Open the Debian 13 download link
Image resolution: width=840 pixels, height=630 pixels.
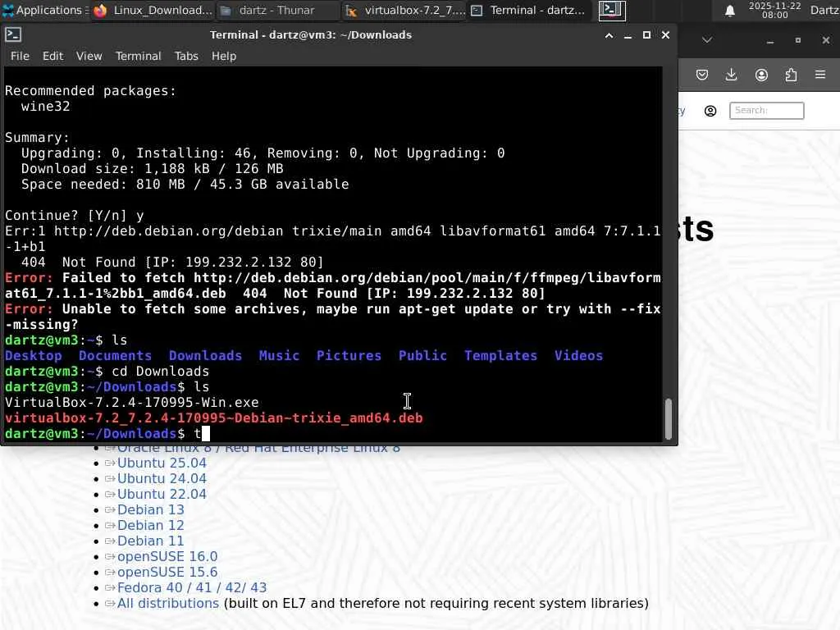(151, 509)
